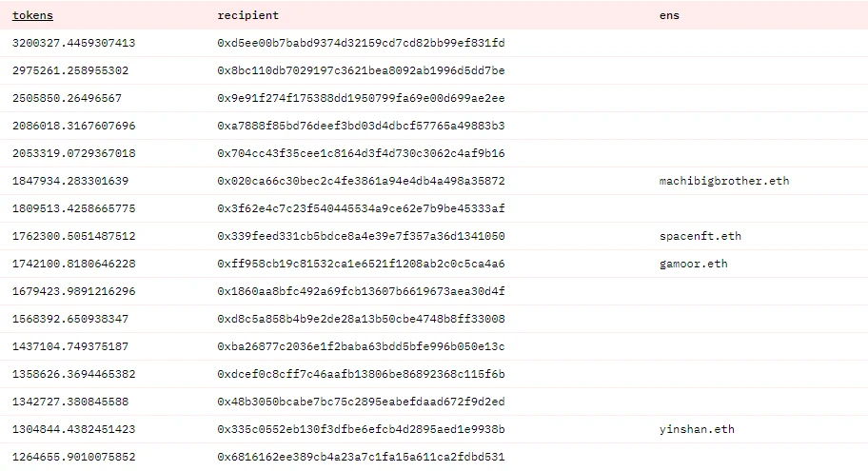Open the machibigbrother.eth ENS name

[x=723, y=181]
